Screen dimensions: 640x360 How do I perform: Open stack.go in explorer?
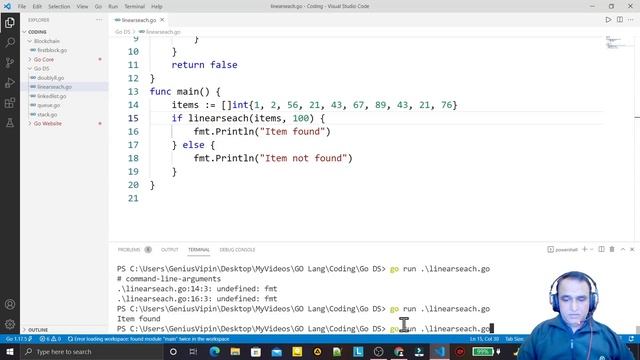pos(64,114)
